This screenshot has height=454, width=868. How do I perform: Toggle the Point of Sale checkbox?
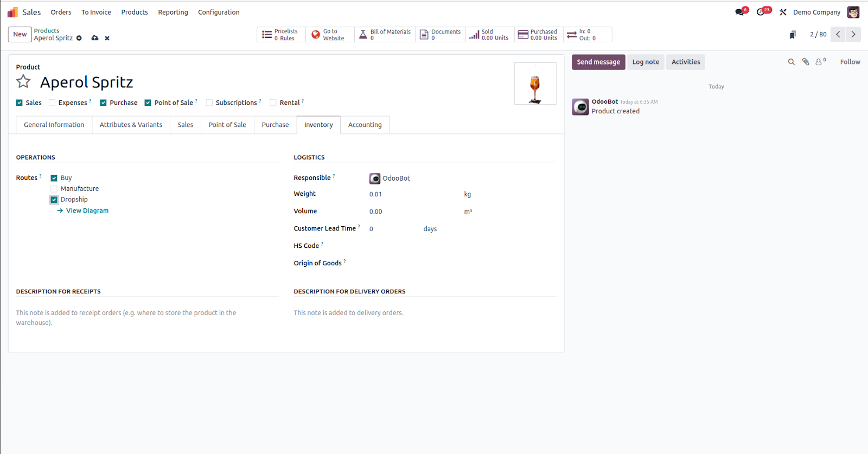[148, 103]
